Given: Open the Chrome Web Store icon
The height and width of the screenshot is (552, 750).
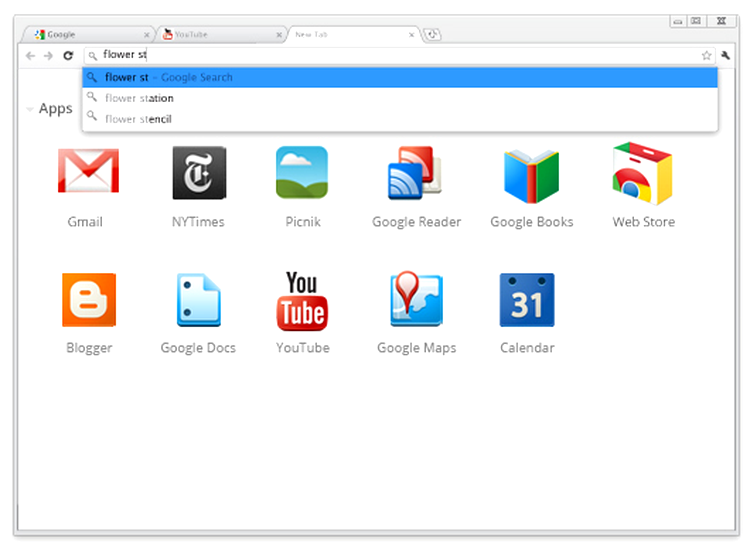Looking at the screenshot, I should point(642,173).
